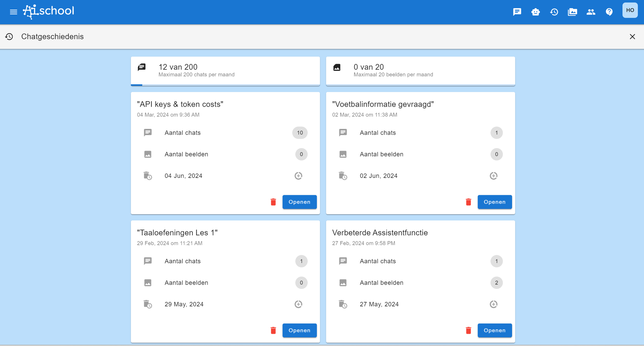The height and width of the screenshot is (346, 644).
Task: Open the hamburger navigation menu
Action: click(13, 12)
